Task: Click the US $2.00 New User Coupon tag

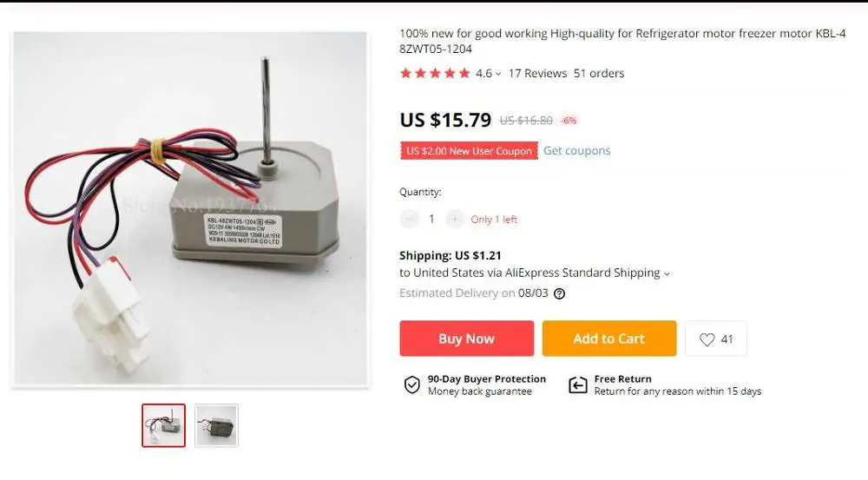Action: tap(469, 150)
